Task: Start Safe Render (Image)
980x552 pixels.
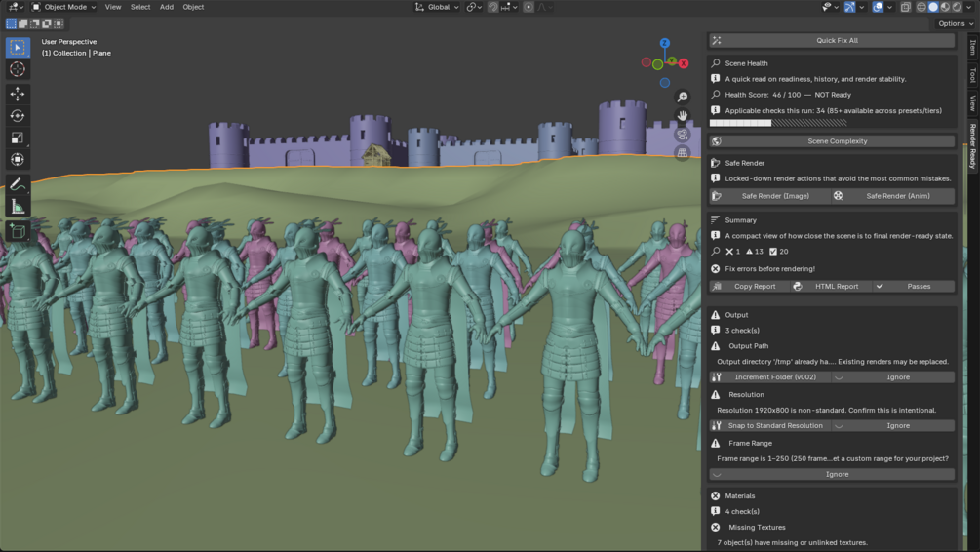Action: coord(769,196)
